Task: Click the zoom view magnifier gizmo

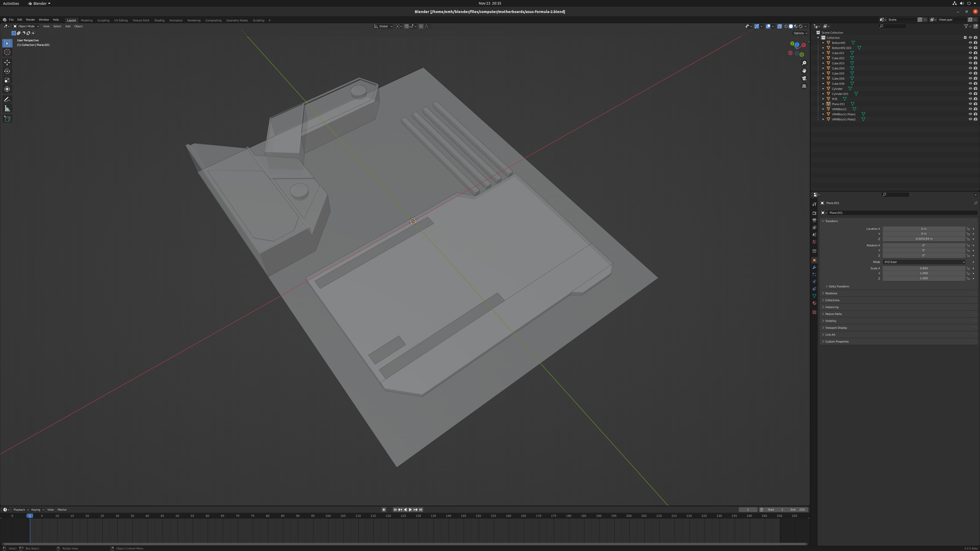Action: pyautogui.click(x=804, y=63)
